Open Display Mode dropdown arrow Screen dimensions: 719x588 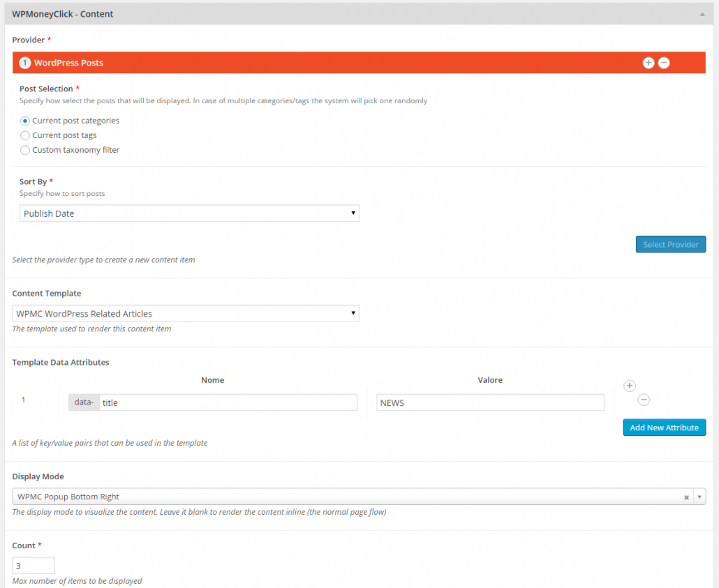coord(699,497)
